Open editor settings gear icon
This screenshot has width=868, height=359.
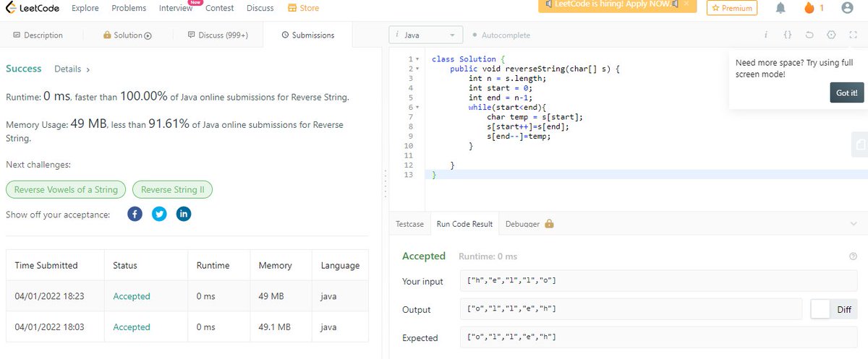click(x=831, y=35)
